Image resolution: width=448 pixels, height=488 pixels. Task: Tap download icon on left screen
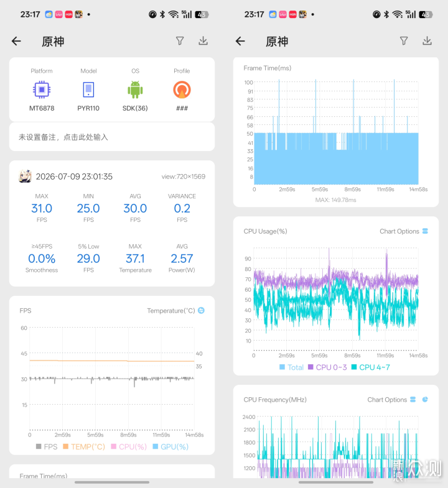coord(203,41)
